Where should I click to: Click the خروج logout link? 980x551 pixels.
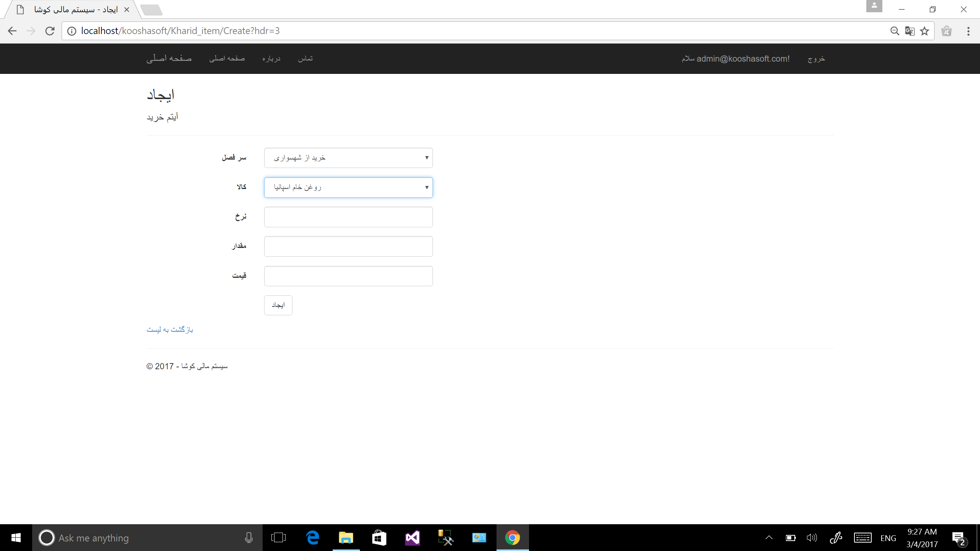(x=816, y=59)
